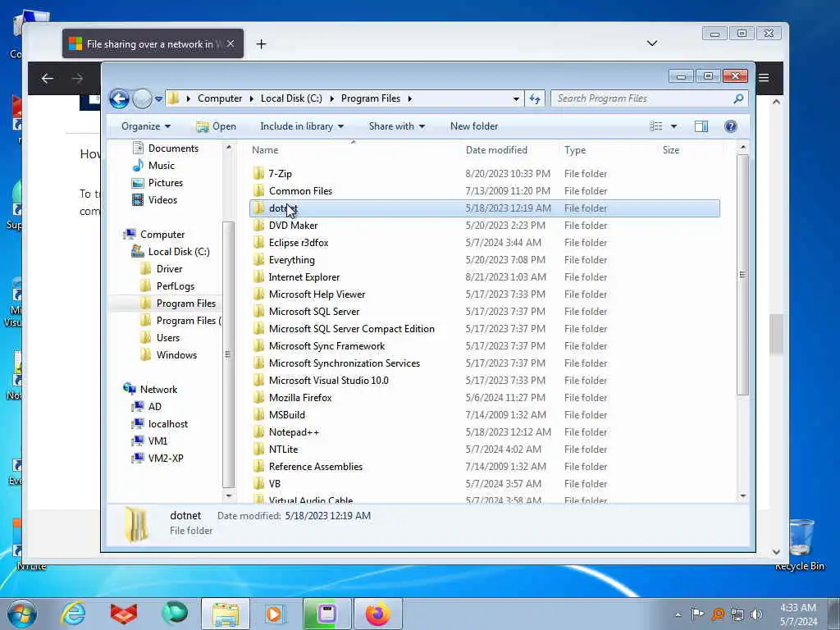The width and height of the screenshot is (840, 630).
Task: Click navigation pane scrollbar down arrow
Action: (229, 496)
